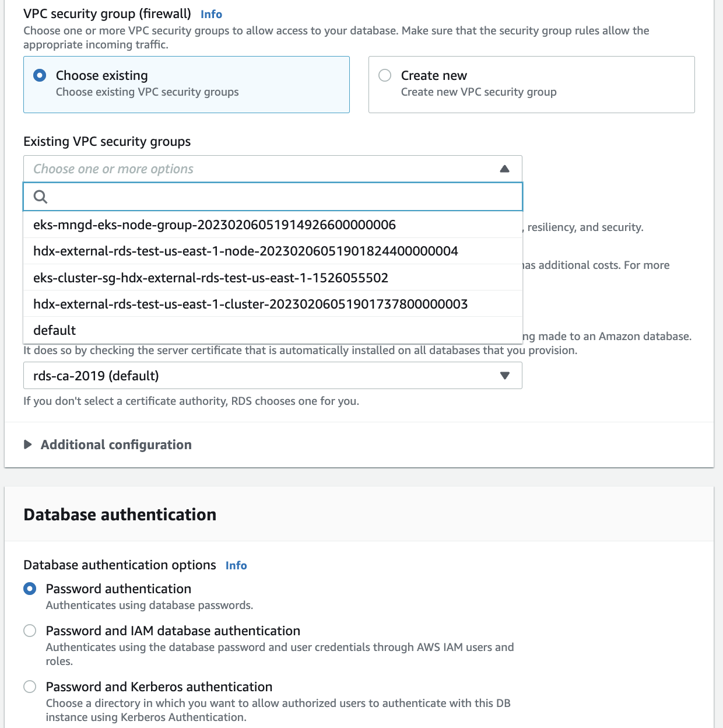
Task: Click the Create new VPC security group description
Action: click(479, 92)
